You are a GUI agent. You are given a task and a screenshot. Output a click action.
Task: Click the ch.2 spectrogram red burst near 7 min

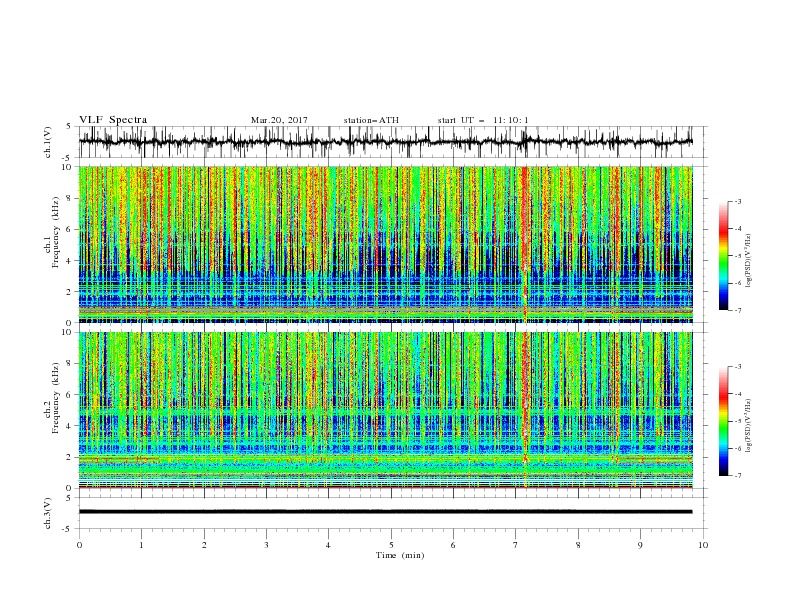point(524,410)
